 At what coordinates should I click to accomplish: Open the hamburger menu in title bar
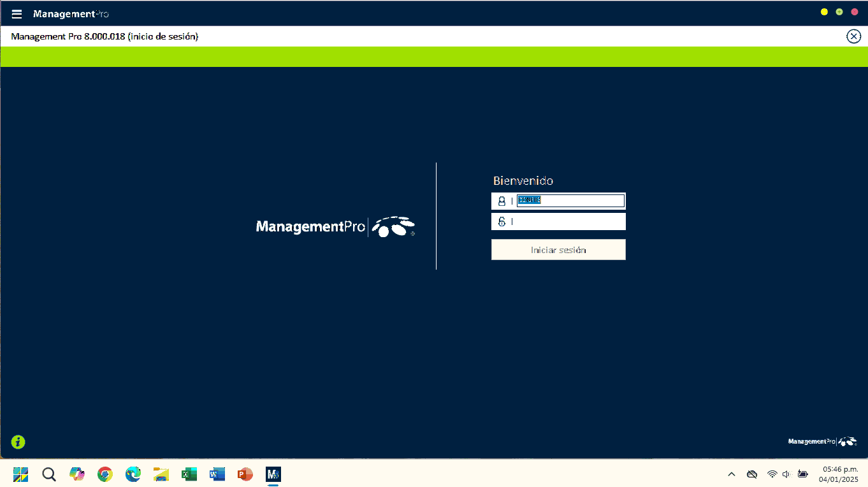17,14
